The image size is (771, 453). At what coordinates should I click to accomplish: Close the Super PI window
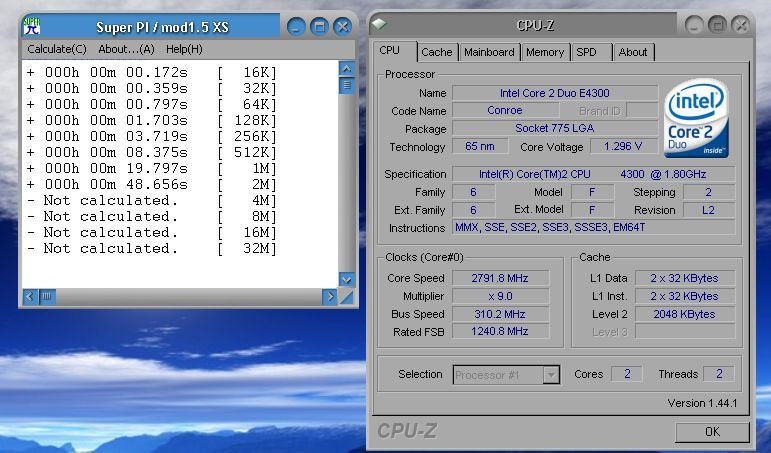342,27
